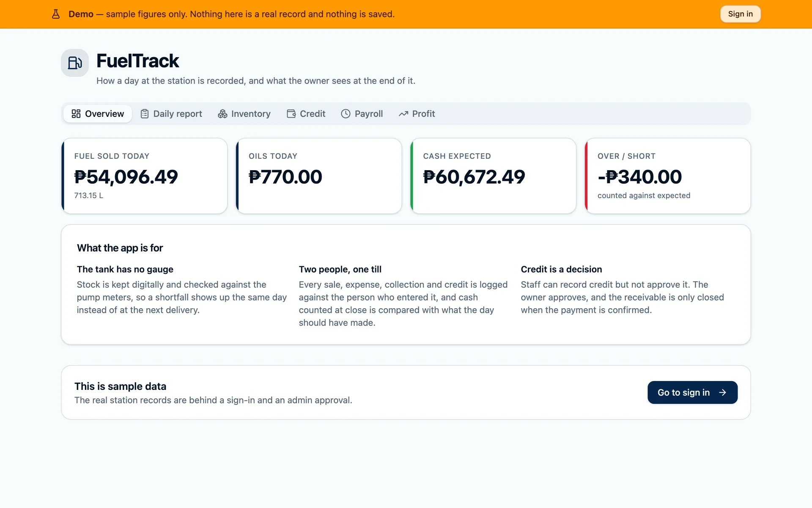Image resolution: width=812 pixels, height=508 pixels.
Task: Click the FuelTrack fuel pump logo icon
Action: click(75, 63)
